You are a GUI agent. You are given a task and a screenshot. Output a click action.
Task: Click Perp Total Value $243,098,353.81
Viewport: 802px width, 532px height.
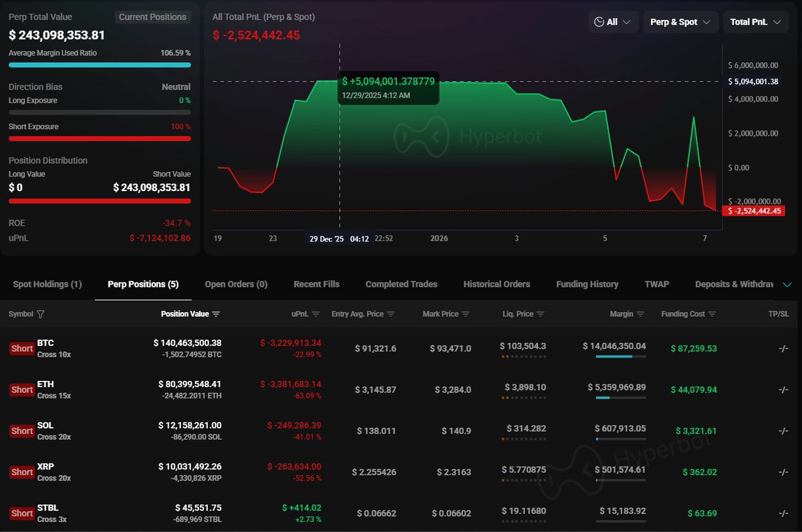click(57, 35)
